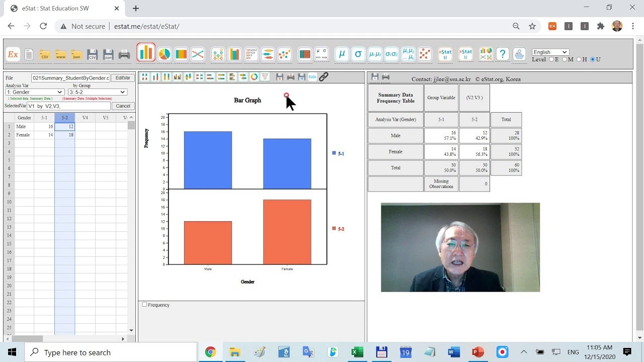
Task: Open the variance test σ icon
Action: pyautogui.click(x=358, y=54)
